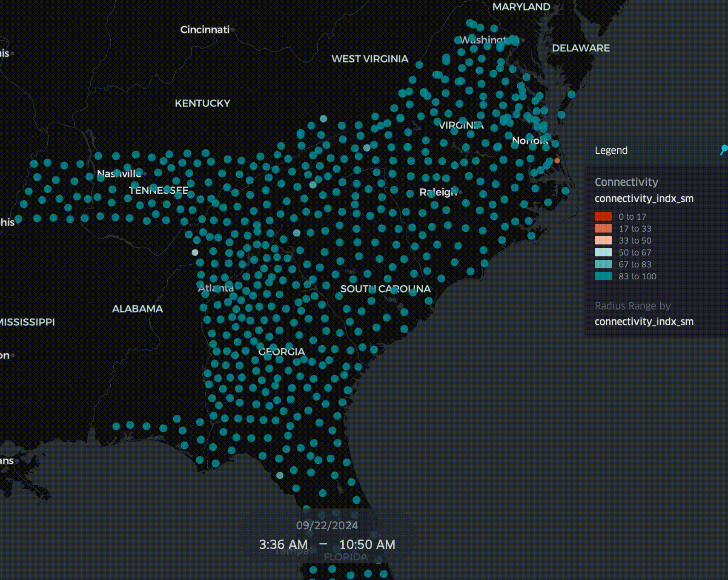The height and width of the screenshot is (580, 728).
Task: Click the Legend panel title
Action: click(611, 150)
